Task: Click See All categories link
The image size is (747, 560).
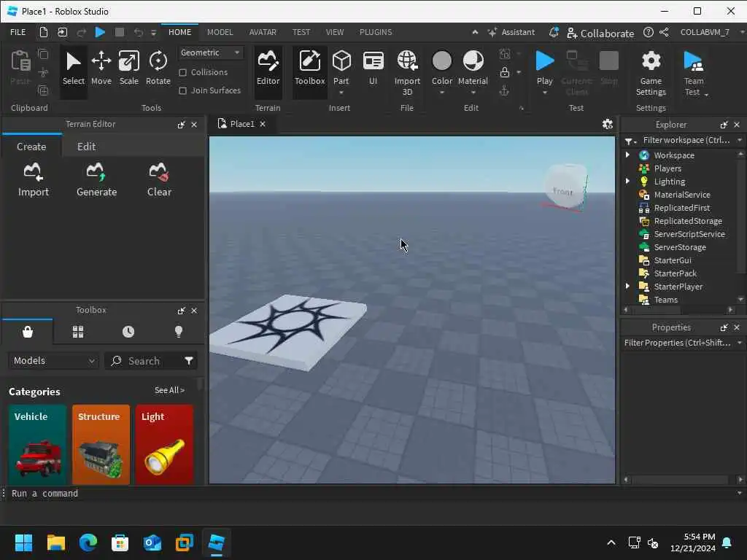Action: click(169, 390)
